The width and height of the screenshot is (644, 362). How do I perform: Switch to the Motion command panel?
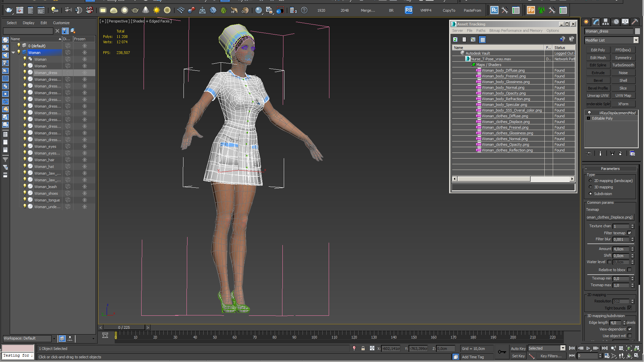tap(616, 22)
